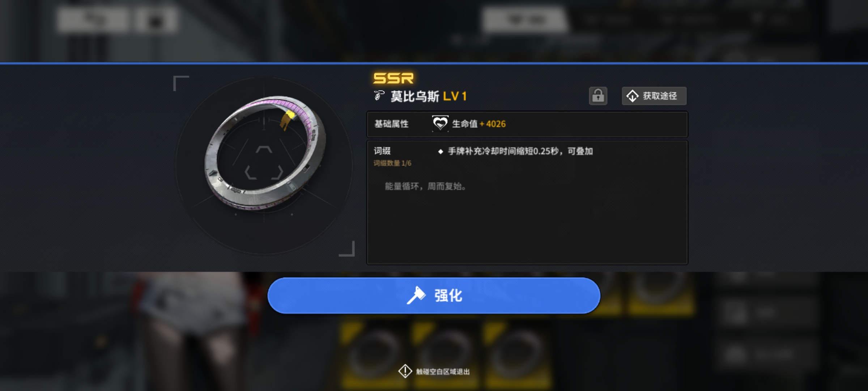This screenshot has height=391, width=868.
Task: Select the 词缀 affix section label
Action: tap(382, 151)
